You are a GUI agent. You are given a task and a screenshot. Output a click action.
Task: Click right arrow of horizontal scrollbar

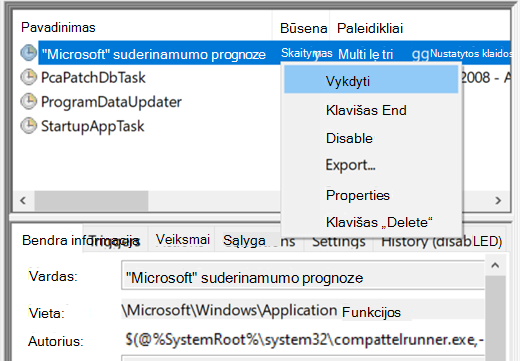[498, 201]
